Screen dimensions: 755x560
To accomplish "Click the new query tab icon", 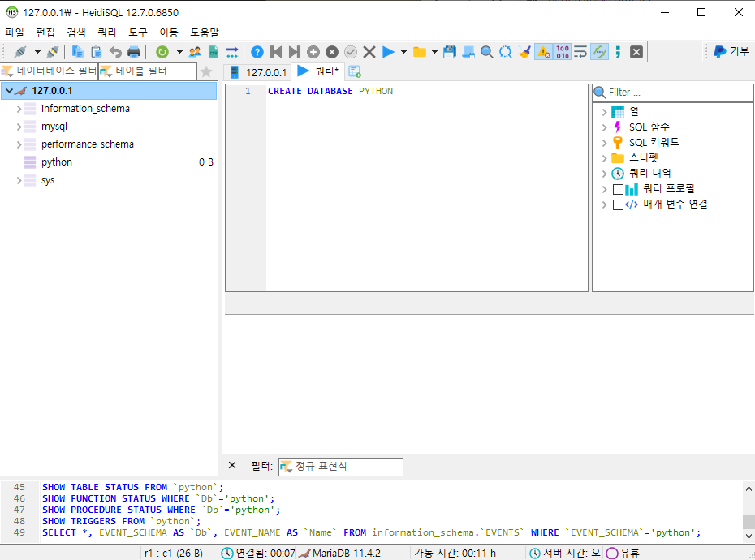I will 355,71.
